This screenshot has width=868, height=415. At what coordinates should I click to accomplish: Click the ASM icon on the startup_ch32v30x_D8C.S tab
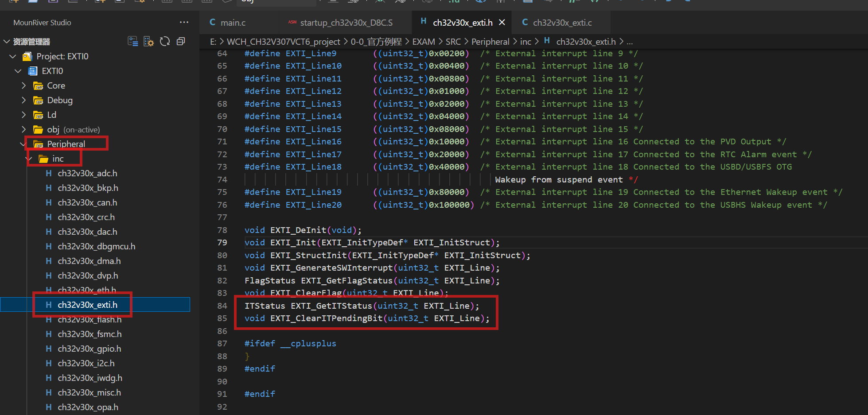click(x=292, y=22)
